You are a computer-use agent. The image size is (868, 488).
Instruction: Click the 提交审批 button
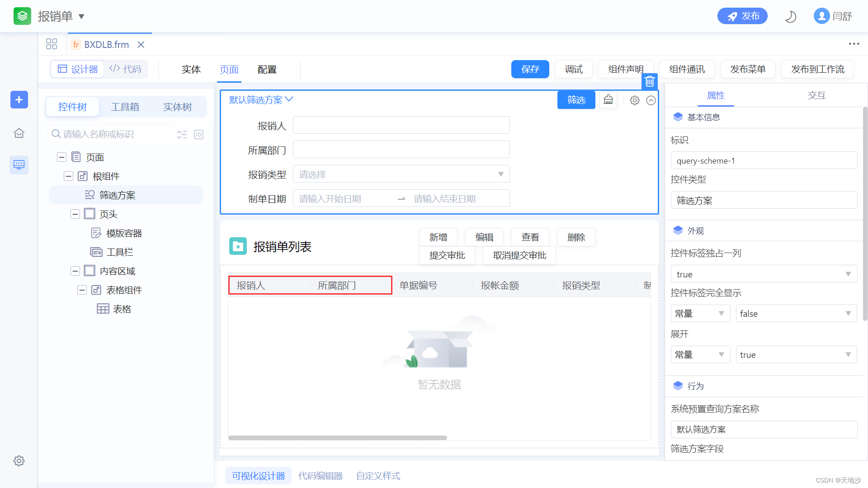point(447,255)
